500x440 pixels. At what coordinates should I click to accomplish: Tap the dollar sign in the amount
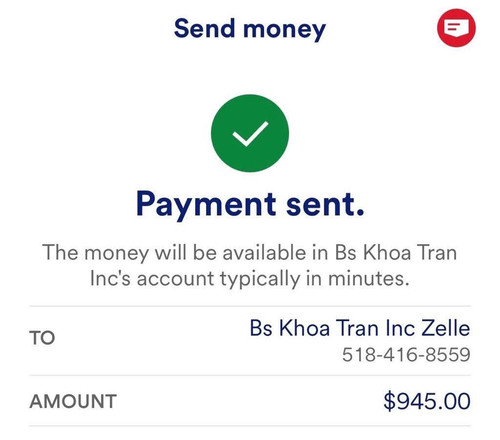tap(389, 401)
